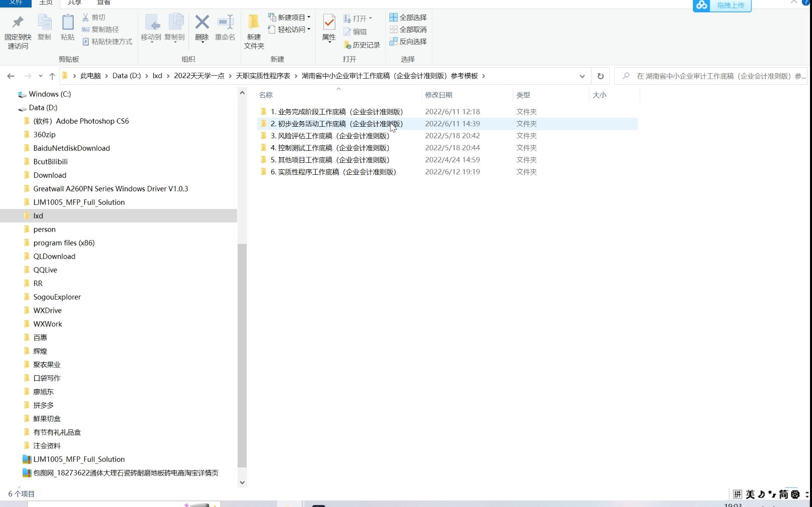Click Edit (编辑) in the ribbon

coord(355,32)
